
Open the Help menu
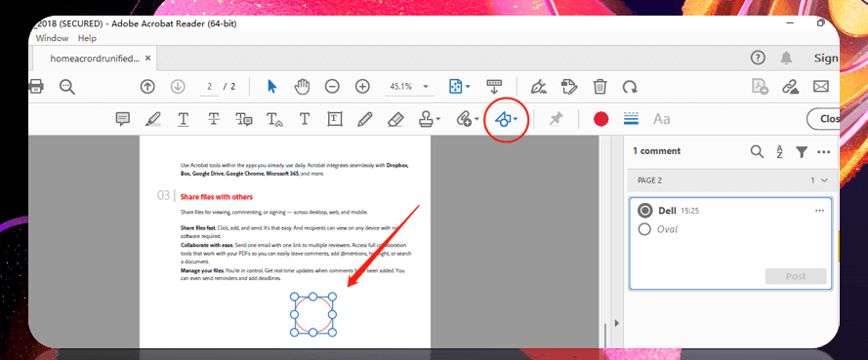tap(87, 38)
